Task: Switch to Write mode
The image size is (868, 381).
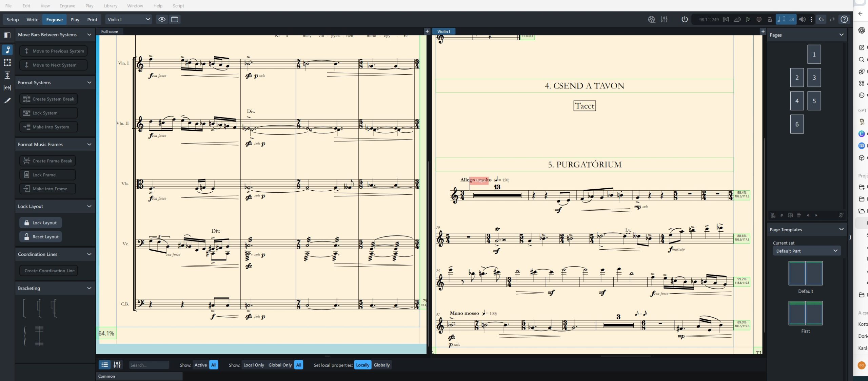Action: tap(32, 19)
